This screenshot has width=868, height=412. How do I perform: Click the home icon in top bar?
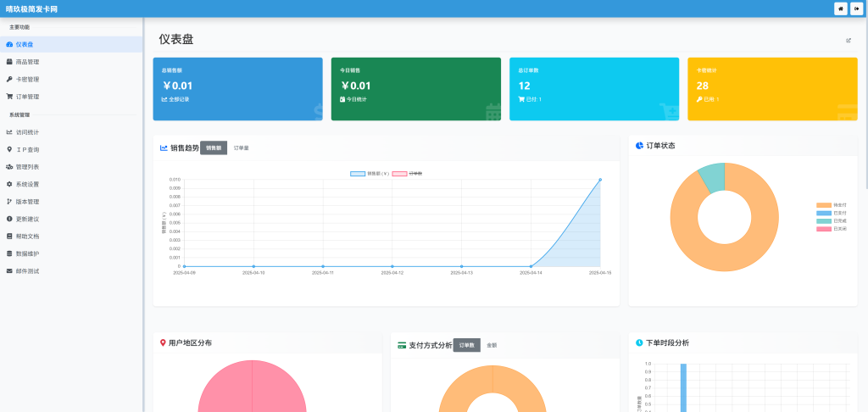tap(840, 8)
